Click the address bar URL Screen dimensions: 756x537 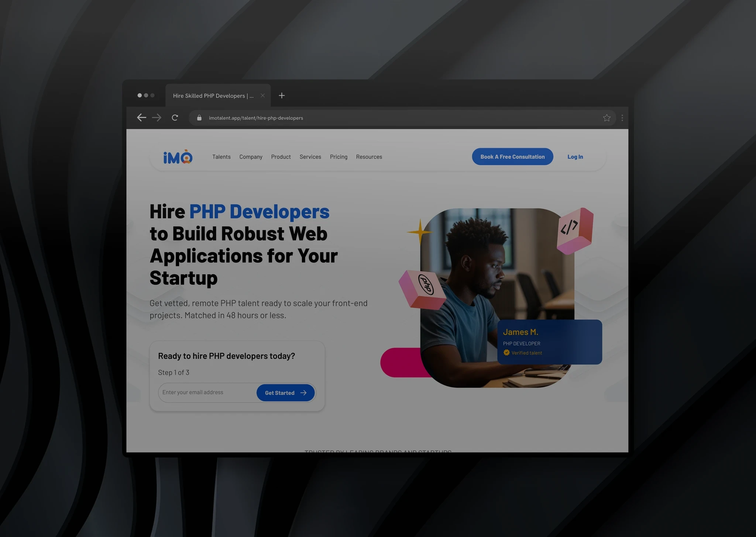pyautogui.click(x=256, y=118)
